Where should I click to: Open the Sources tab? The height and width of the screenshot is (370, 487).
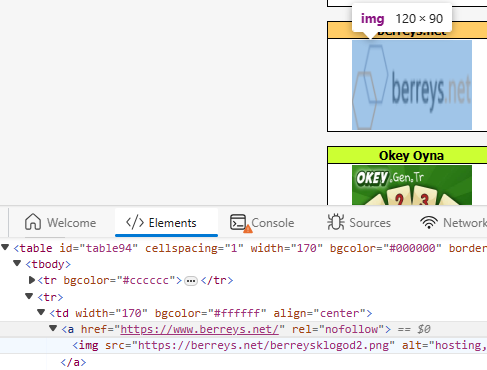click(359, 223)
